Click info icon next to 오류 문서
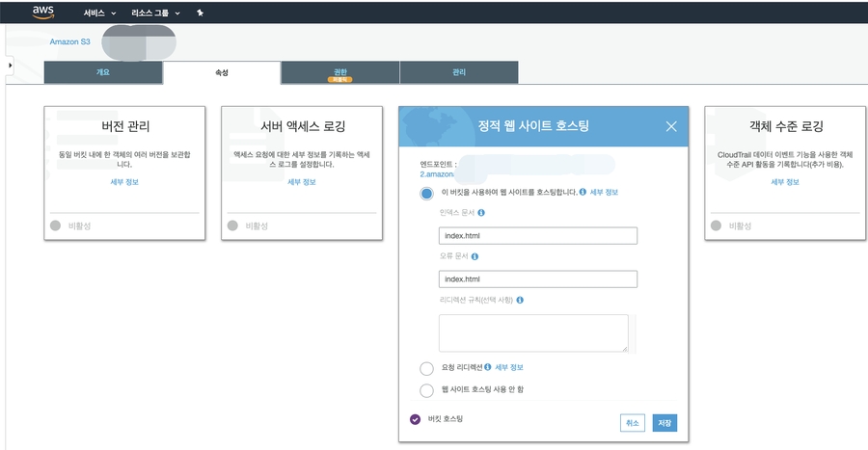Viewport: 868px width, 450px height. click(475, 256)
